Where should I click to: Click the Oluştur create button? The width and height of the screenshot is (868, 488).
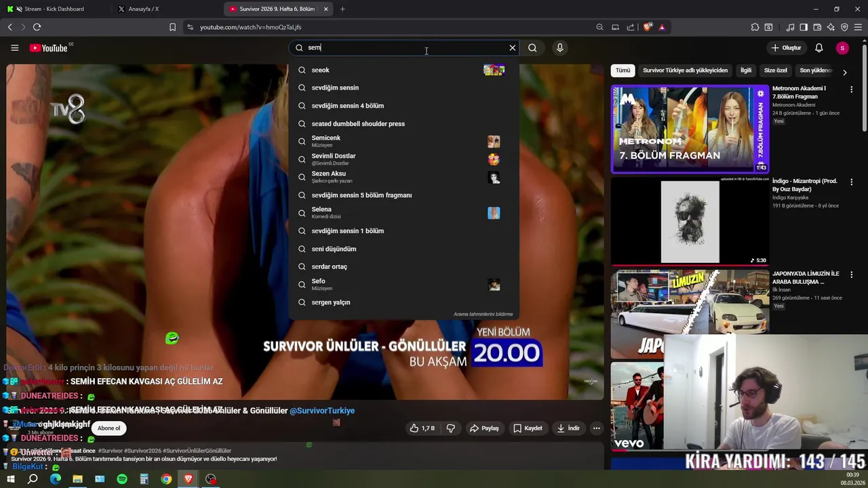786,48
